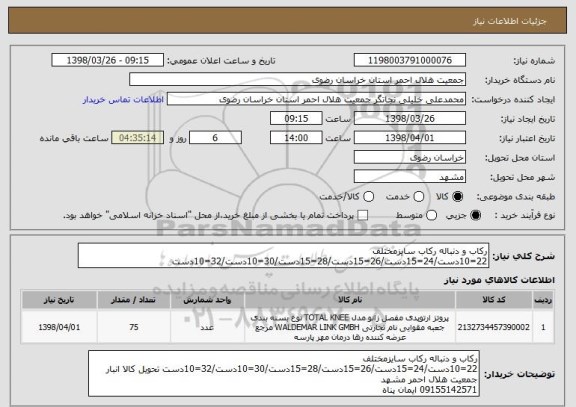Open the اطلاعات تماس خریدار link
The height and width of the screenshot is (407, 576).
pos(123,100)
